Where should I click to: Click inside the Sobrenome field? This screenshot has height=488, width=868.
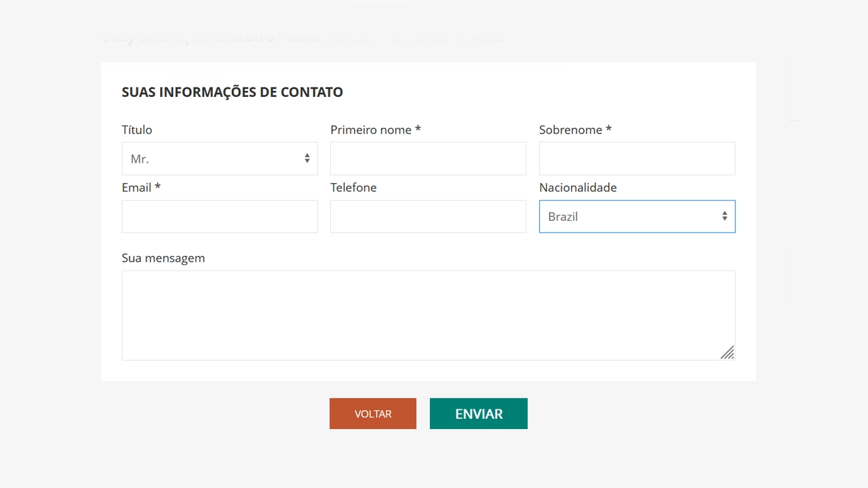pos(637,159)
